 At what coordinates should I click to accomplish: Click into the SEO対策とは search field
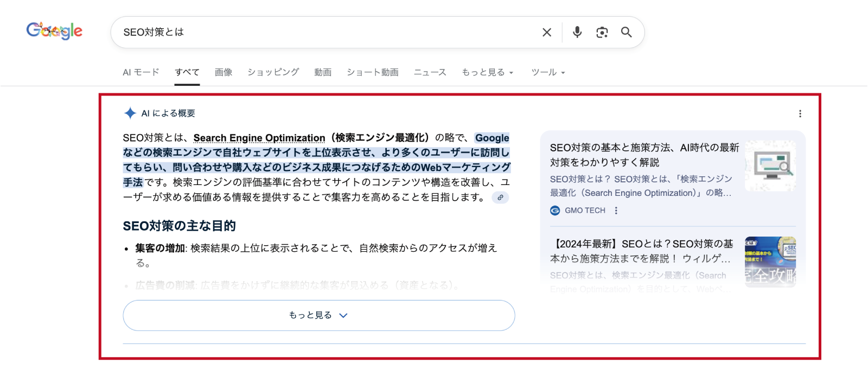pyautogui.click(x=325, y=33)
